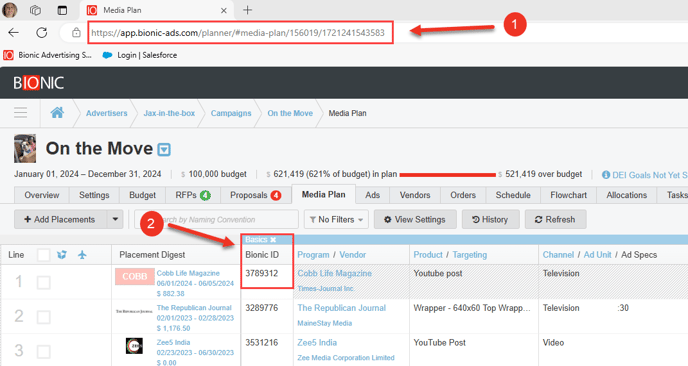Click the Refresh button
Image resolution: width=688 pixels, height=366 pixels.
[x=555, y=219]
